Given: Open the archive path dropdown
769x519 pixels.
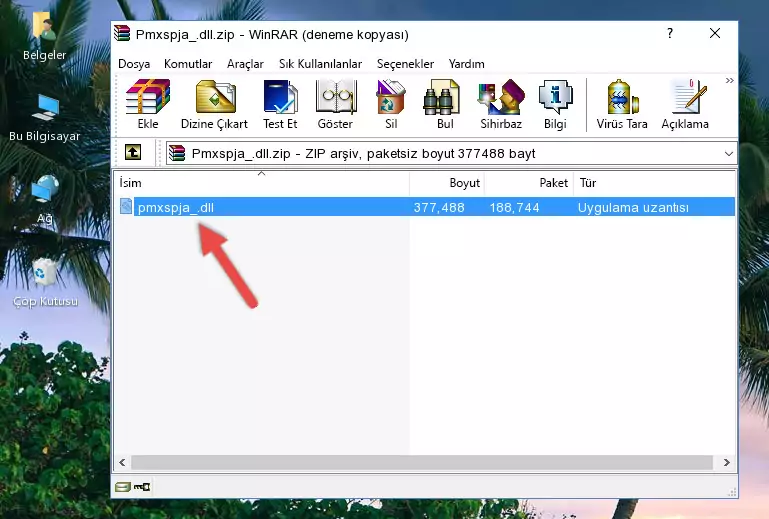Looking at the screenshot, I should (729, 154).
